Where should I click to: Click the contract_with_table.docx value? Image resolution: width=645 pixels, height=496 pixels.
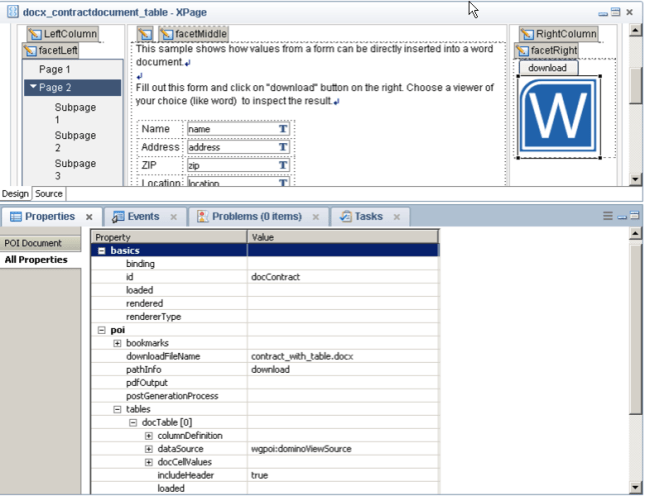coord(302,356)
